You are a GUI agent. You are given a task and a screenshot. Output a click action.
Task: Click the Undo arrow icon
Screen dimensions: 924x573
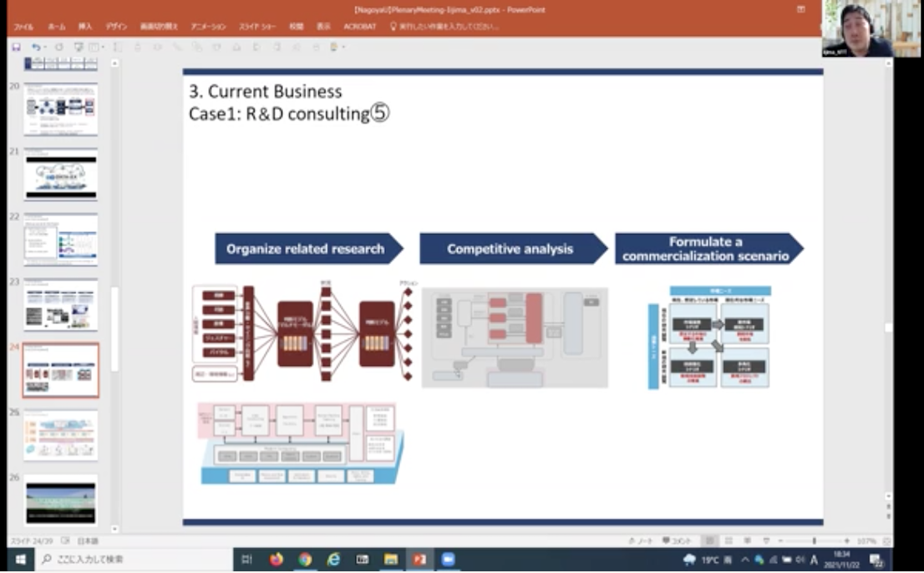coord(35,48)
